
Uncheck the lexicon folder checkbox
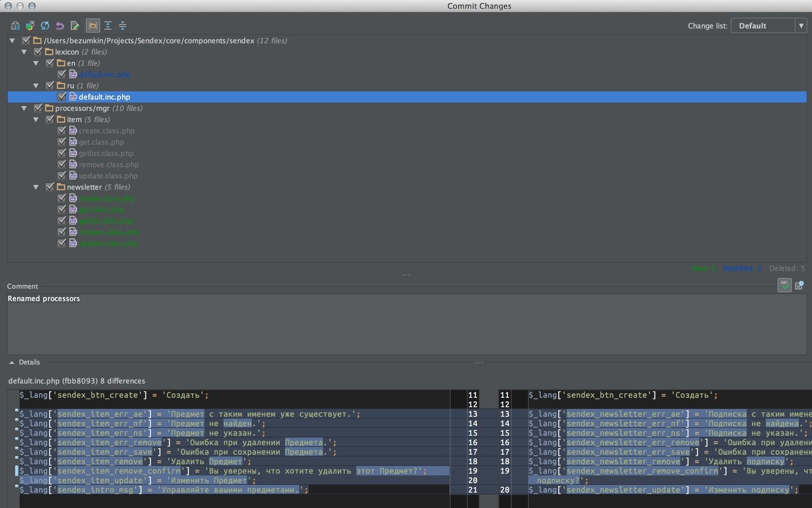[39, 52]
